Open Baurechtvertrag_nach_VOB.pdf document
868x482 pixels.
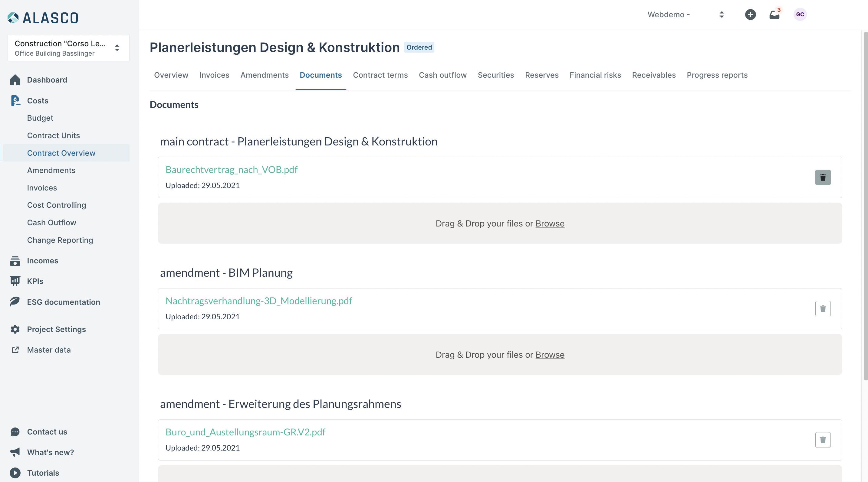click(x=232, y=170)
